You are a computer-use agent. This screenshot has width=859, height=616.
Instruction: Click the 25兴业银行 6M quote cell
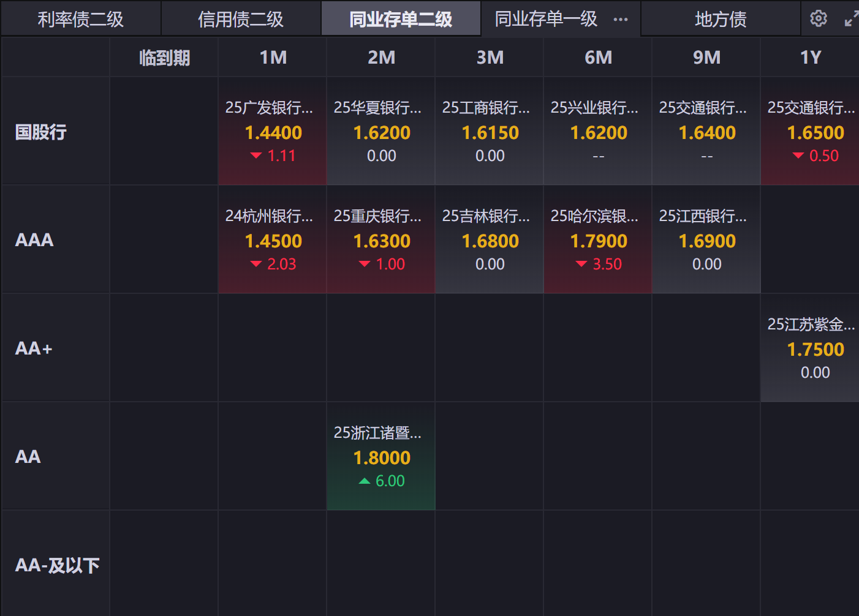[598, 132]
